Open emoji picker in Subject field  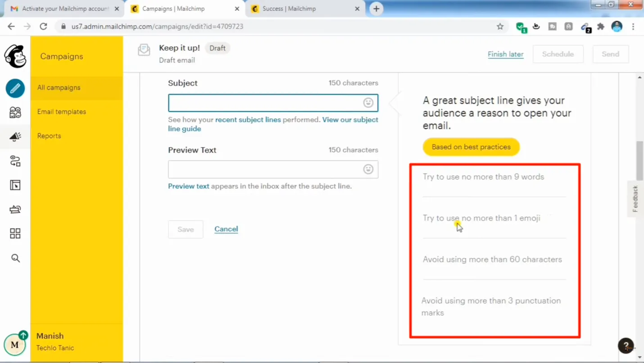[368, 103]
